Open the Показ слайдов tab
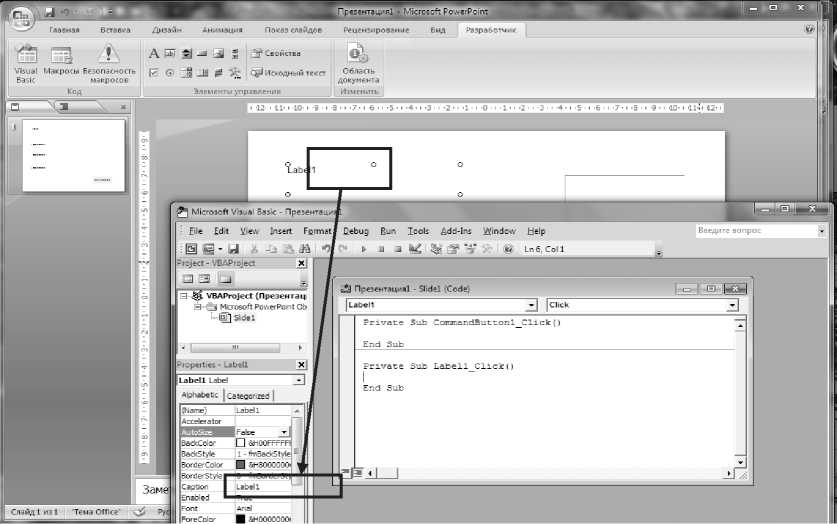837x524 pixels. pos(293,30)
